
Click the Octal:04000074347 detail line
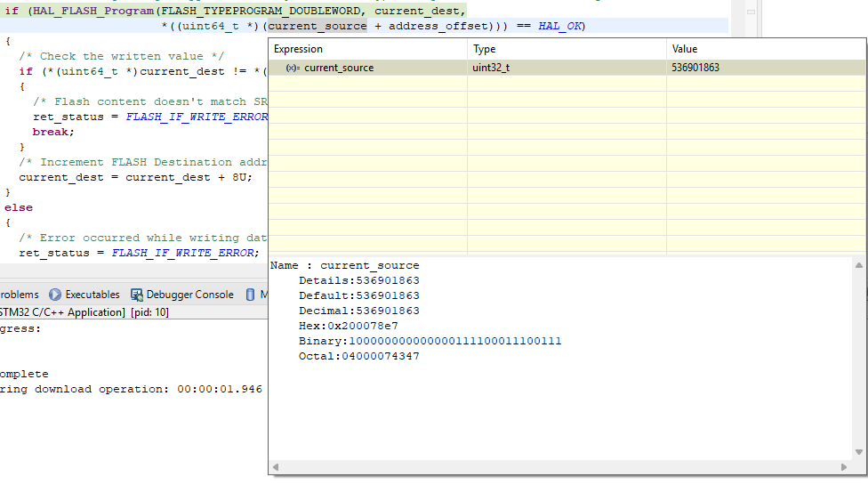tap(358, 356)
